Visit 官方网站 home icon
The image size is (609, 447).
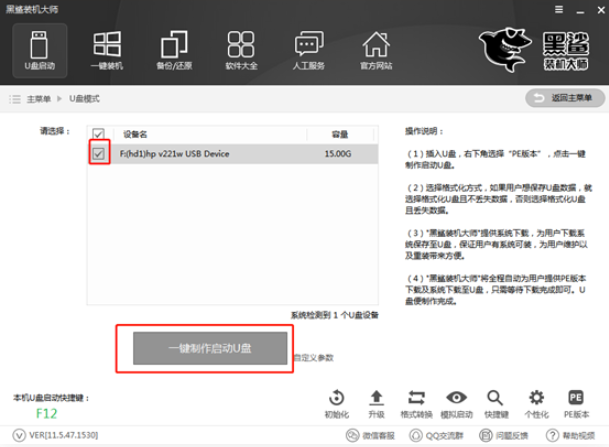point(376,50)
